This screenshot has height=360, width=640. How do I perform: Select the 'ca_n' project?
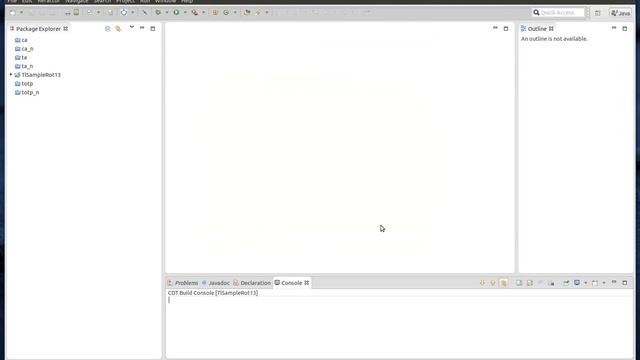pyautogui.click(x=24, y=49)
